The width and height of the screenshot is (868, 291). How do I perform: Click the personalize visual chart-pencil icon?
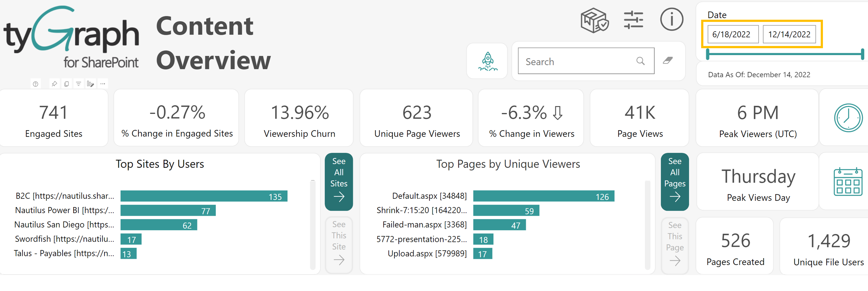click(x=90, y=84)
